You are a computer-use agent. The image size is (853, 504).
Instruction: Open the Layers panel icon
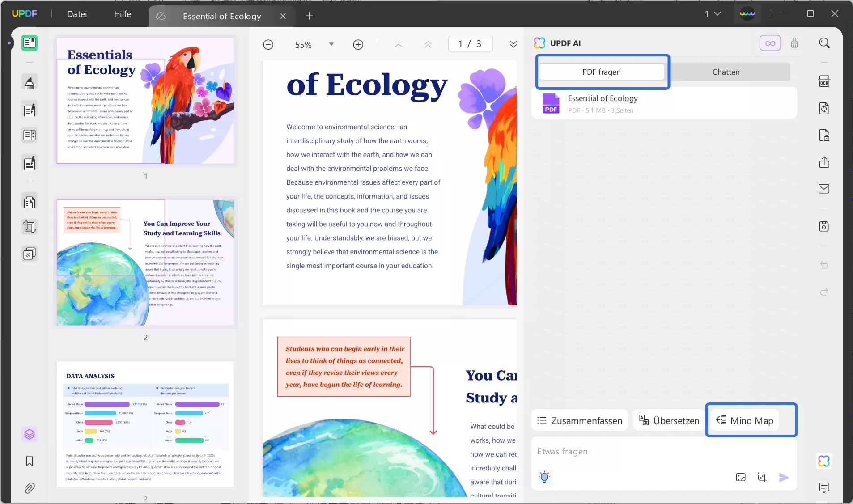[x=30, y=434]
